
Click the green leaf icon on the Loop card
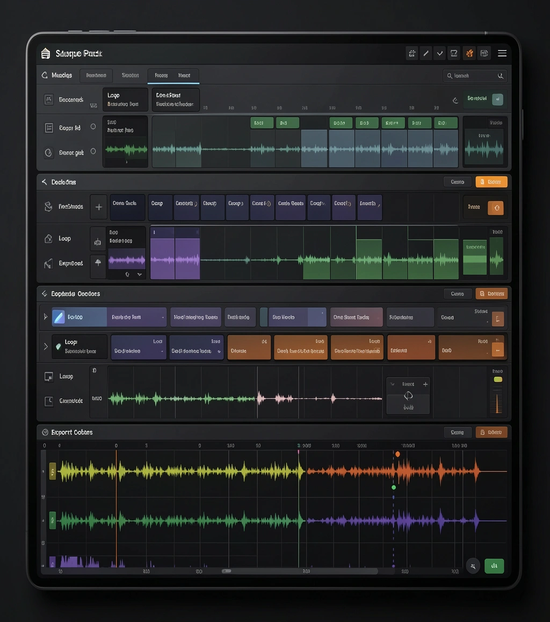point(58,347)
